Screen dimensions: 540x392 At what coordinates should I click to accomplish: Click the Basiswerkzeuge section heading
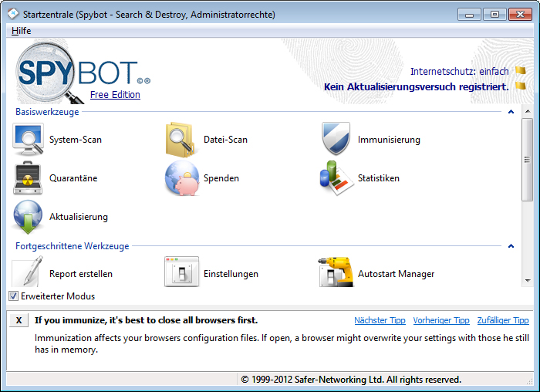point(47,112)
